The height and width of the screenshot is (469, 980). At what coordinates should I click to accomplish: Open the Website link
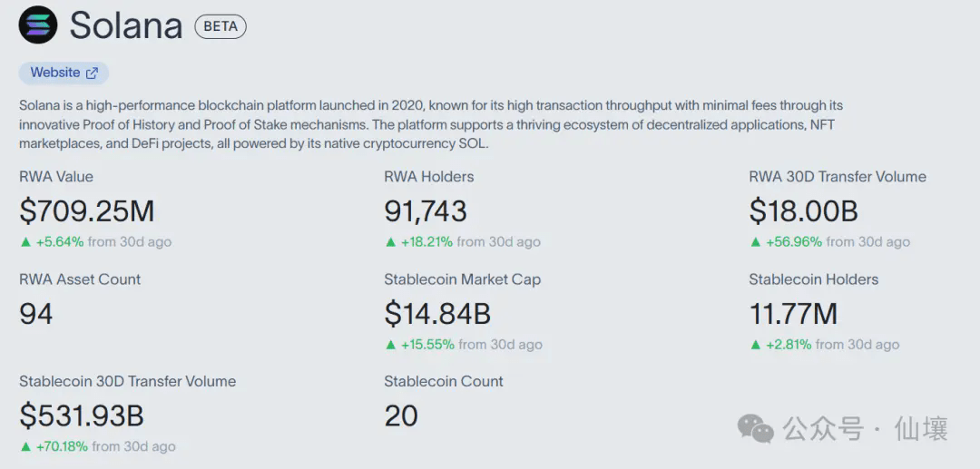(55, 73)
